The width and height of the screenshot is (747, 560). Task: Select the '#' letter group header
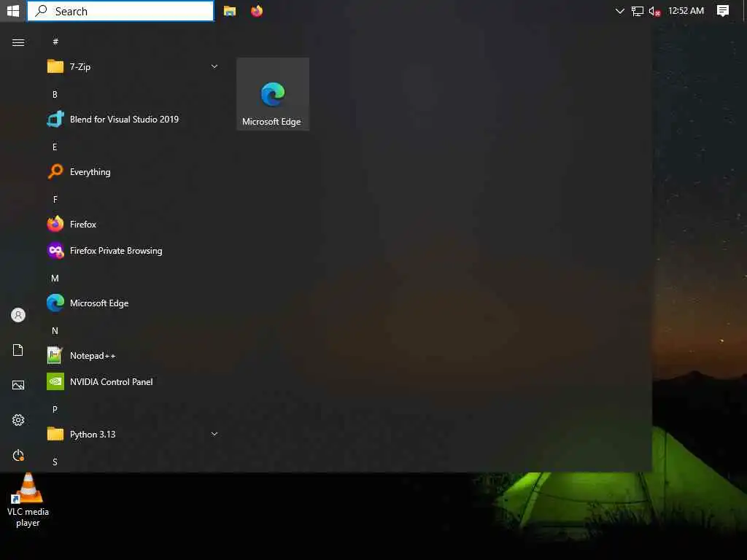point(55,42)
